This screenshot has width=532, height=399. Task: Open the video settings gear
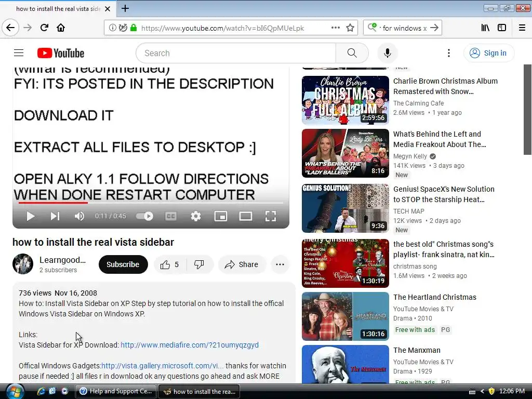point(196,216)
